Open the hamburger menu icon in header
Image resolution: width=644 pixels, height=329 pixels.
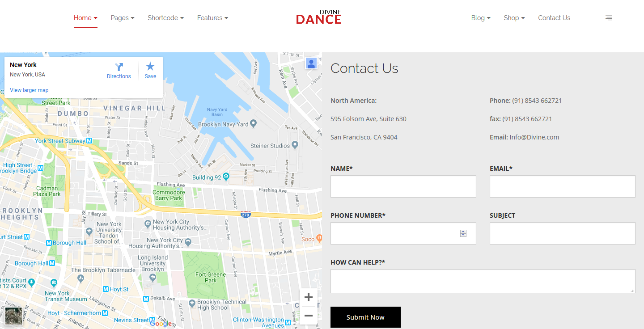(609, 18)
